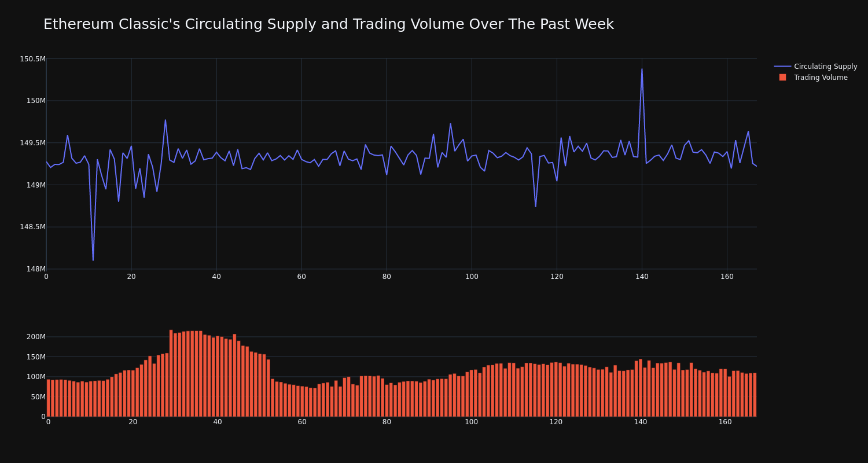Image resolution: width=868 pixels, height=463 pixels.
Task: Click the 148M y-axis label
Action: click(36, 269)
